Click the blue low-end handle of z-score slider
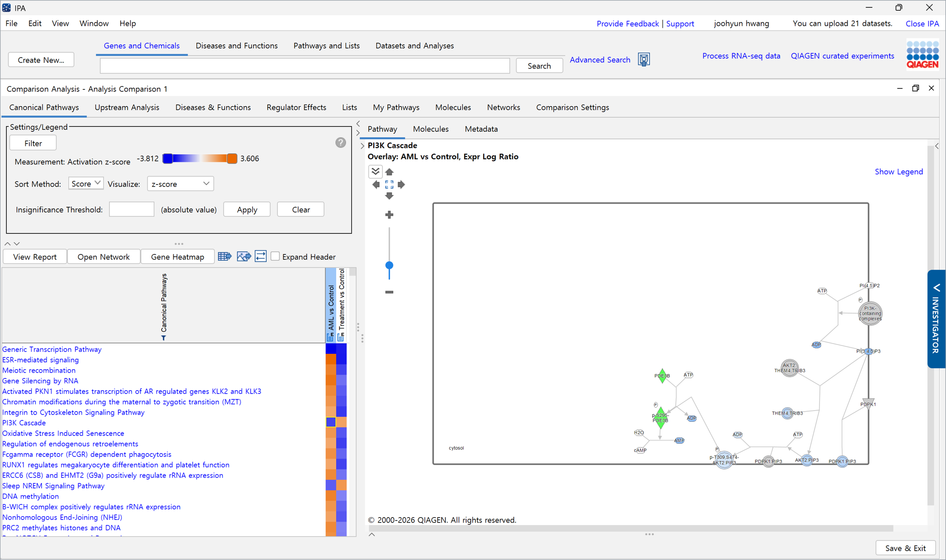Image resolution: width=946 pixels, height=560 pixels. tap(167, 158)
